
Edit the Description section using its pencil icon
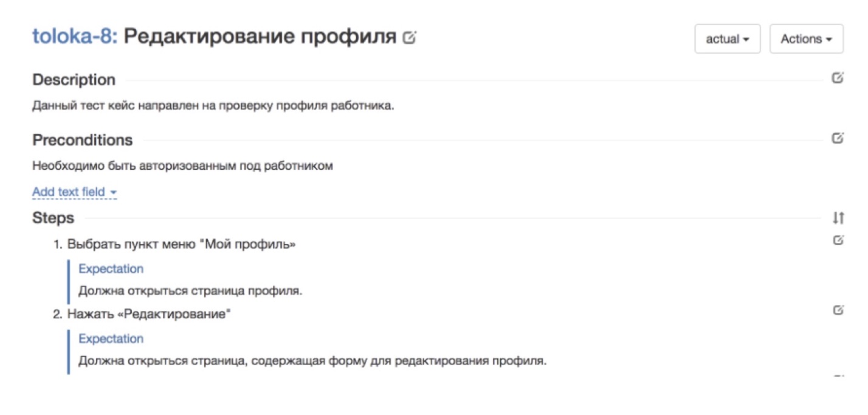tap(839, 77)
